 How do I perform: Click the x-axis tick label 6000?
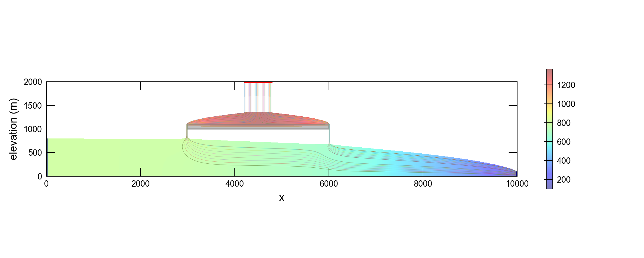329,184
